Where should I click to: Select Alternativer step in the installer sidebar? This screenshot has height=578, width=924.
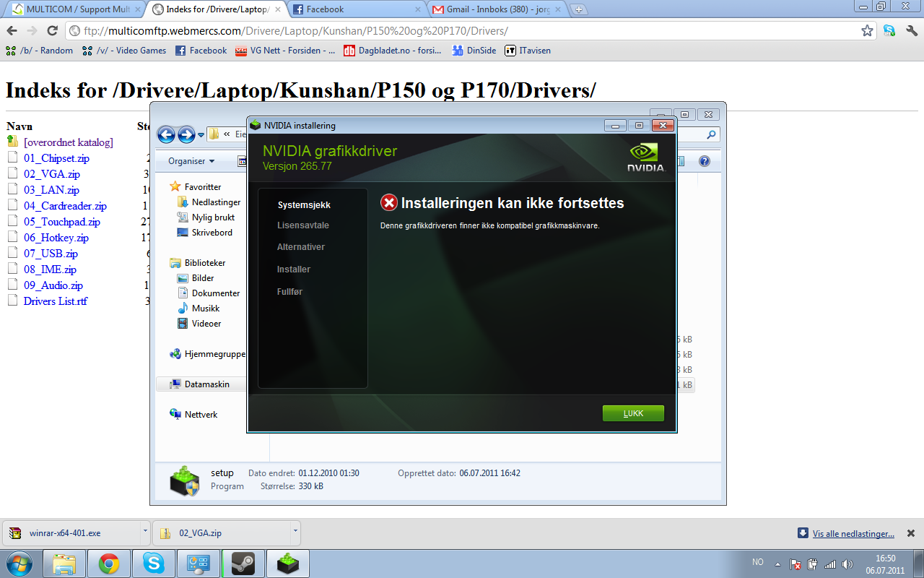coord(301,247)
